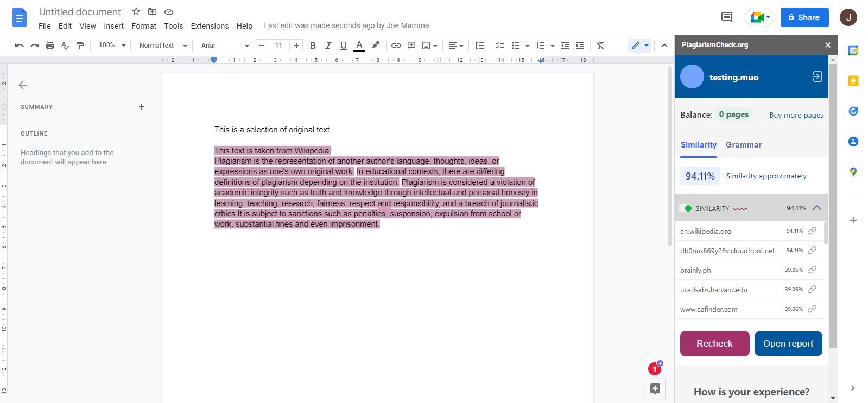Increase font size with plus button

[x=296, y=46]
